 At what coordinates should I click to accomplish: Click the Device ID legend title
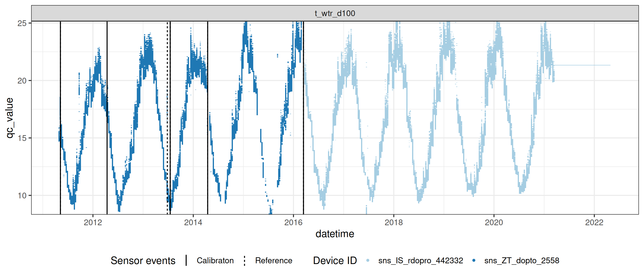[x=335, y=260]
